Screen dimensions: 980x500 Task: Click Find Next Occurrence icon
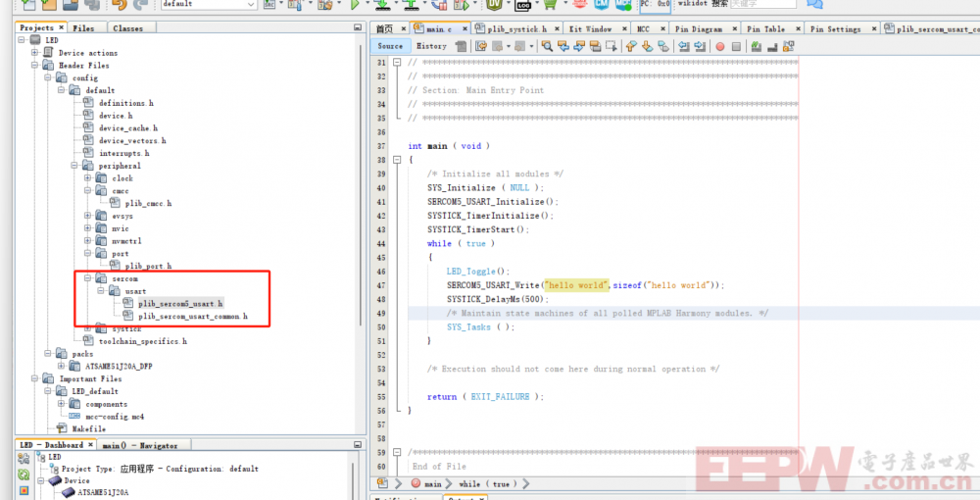(x=579, y=46)
